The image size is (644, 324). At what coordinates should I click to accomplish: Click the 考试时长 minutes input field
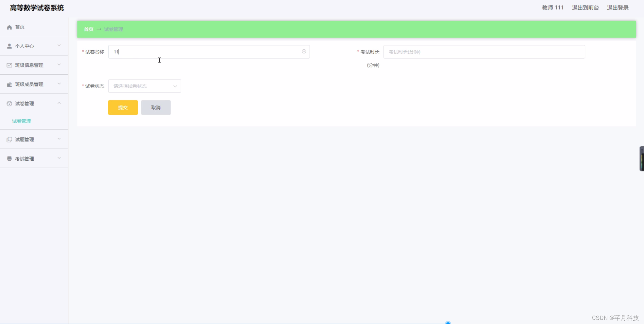tap(484, 52)
